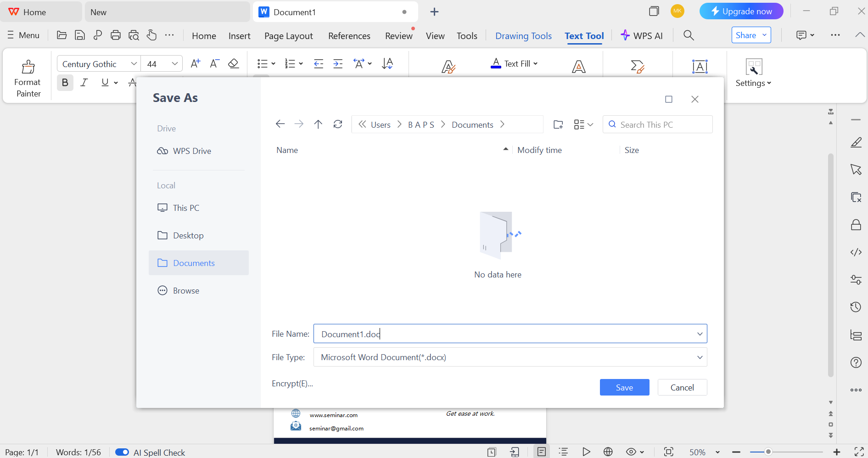Image resolution: width=868 pixels, height=458 pixels.
Task: Toggle bold formatting
Action: [x=65, y=82]
